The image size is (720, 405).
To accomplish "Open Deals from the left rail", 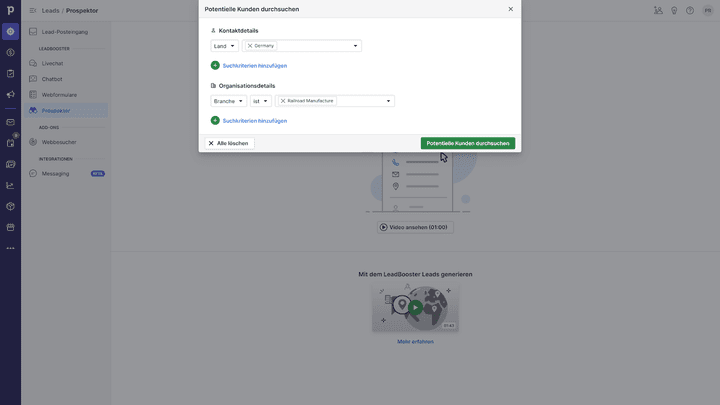I will [x=10, y=52].
